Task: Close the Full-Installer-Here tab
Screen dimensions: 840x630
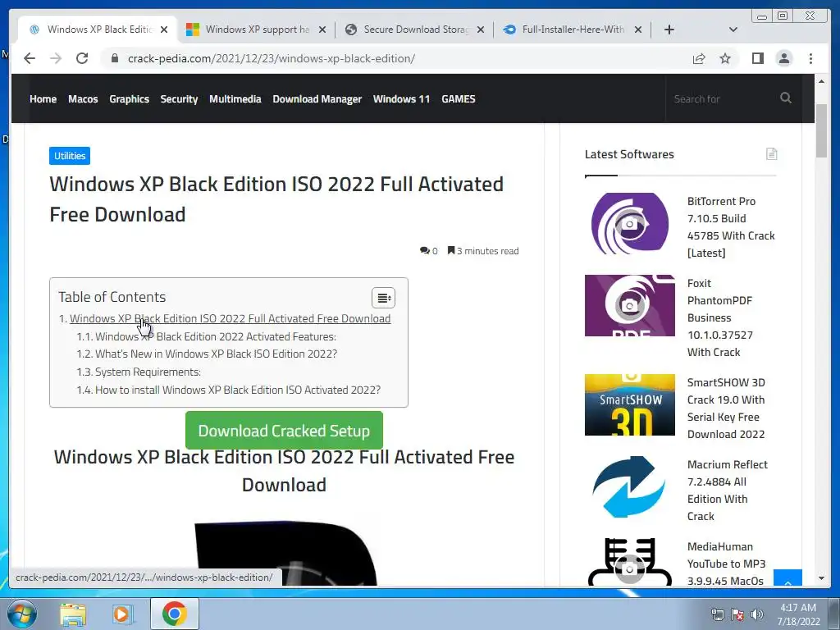Action: tap(638, 30)
